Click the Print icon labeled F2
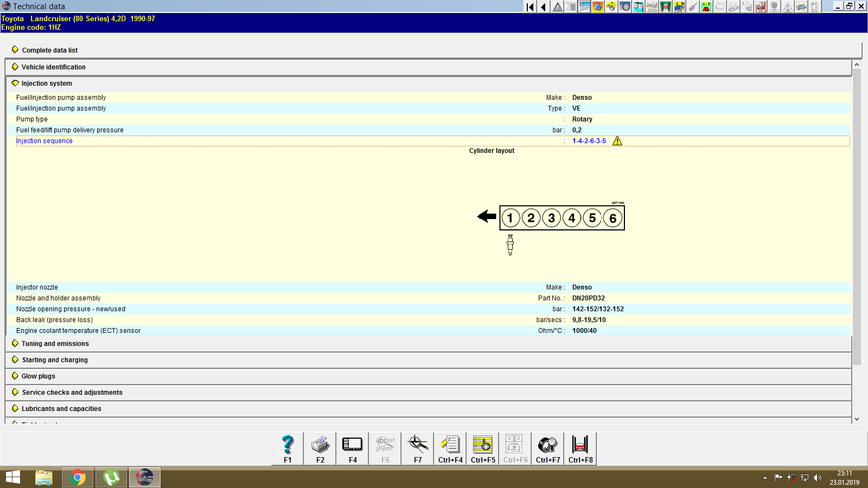868x488 pixels. coord(320,448)
